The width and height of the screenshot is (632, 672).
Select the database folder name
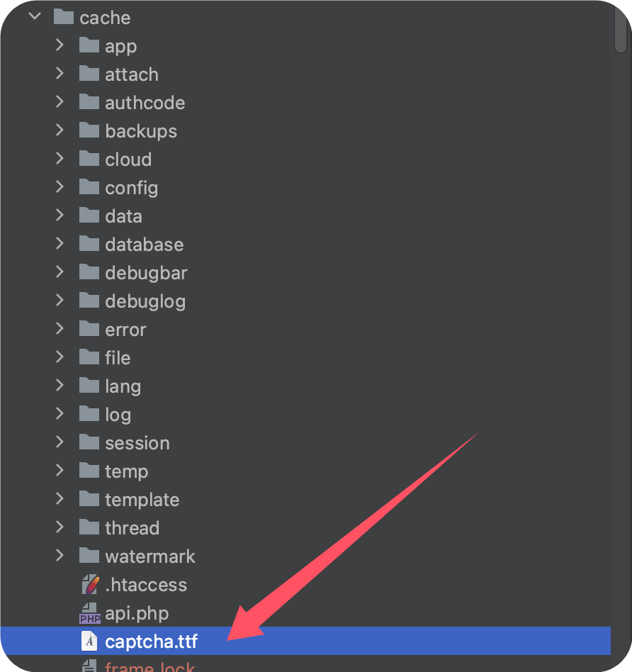pyautogui.click(x=145, y=245)
